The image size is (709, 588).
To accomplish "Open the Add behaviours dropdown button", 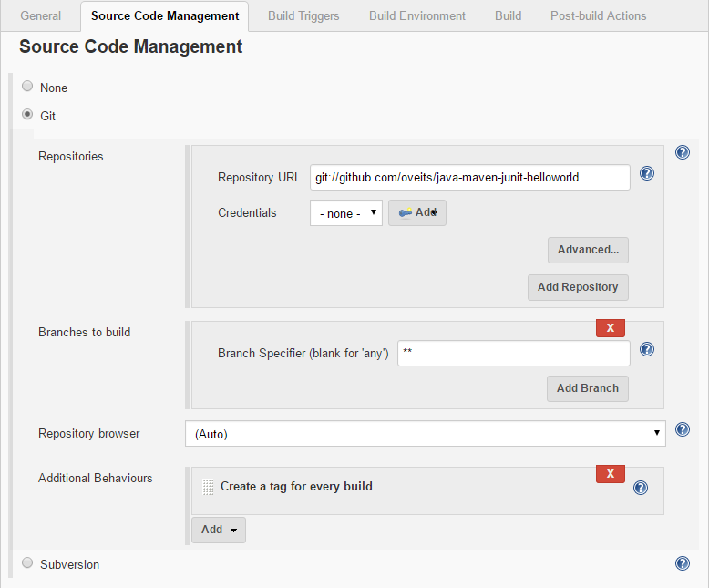I will coord(219,530).
